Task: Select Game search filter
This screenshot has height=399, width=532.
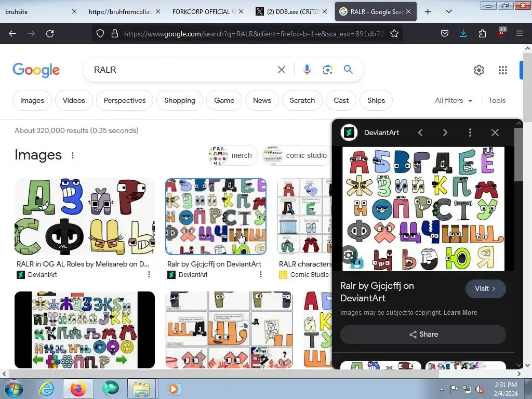Action: 224,100
